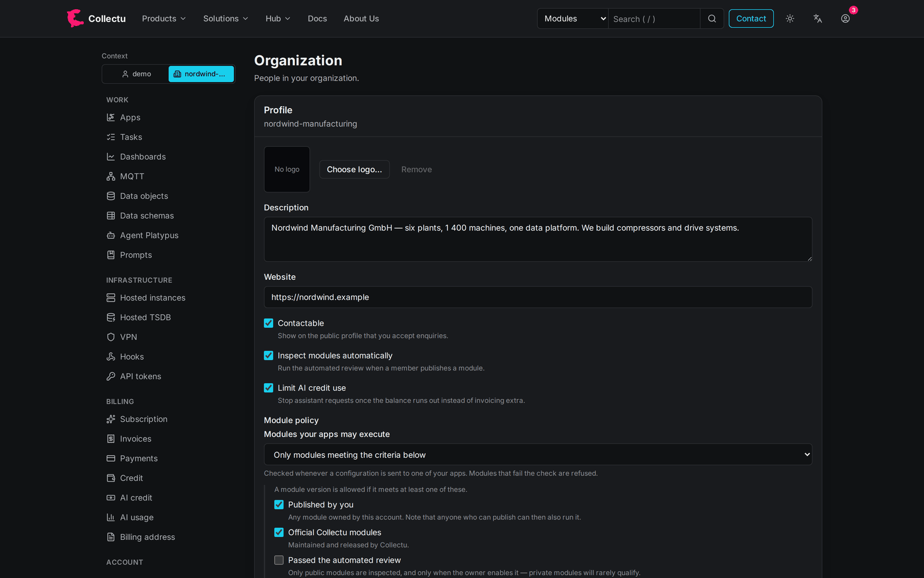This screenshot has height=578, width=924.
Task: Click the Collectu logo icon
Action: coord(75,18)
